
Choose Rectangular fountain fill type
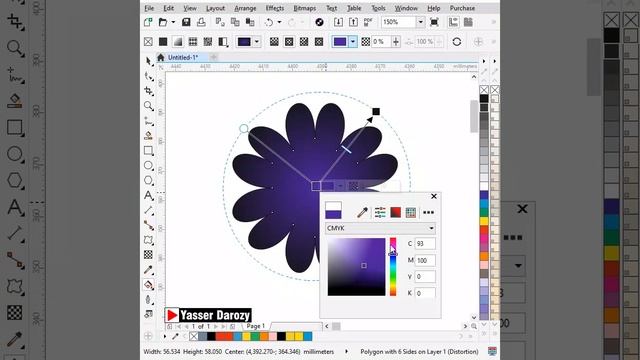pyautogui.click(x=319, y=42)
